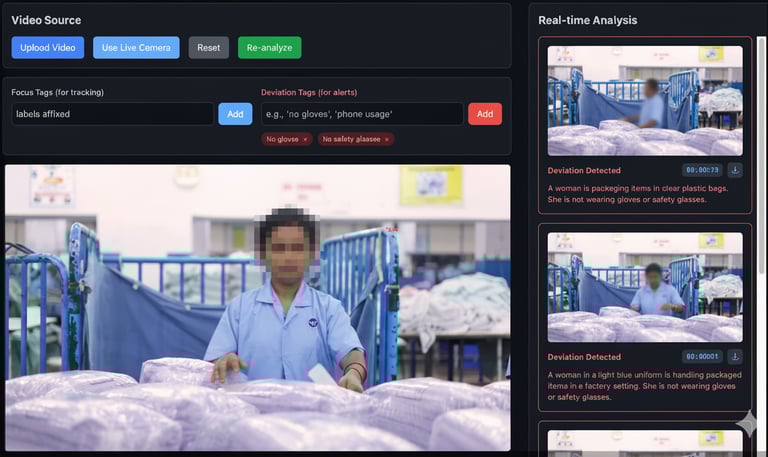The height and width of the screenshot is (457, 768).
Task: Start Re-analyze of the video
Action: point(269,48)
